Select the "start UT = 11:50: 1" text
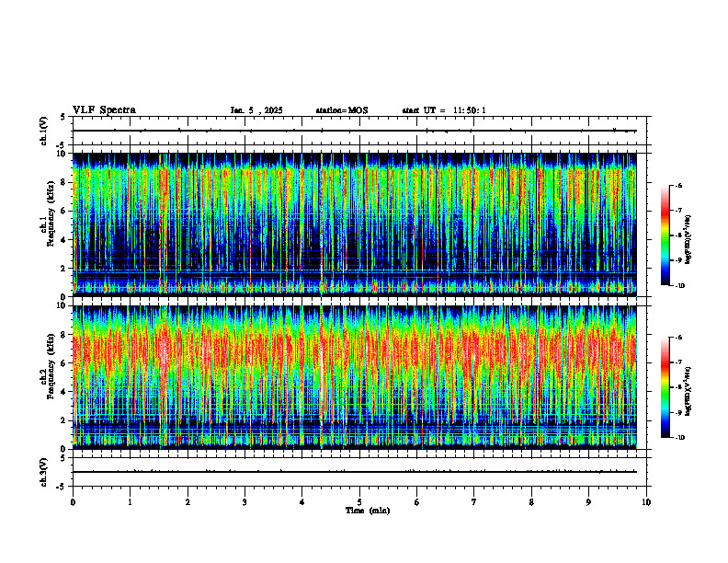 (x=444, y=110)
